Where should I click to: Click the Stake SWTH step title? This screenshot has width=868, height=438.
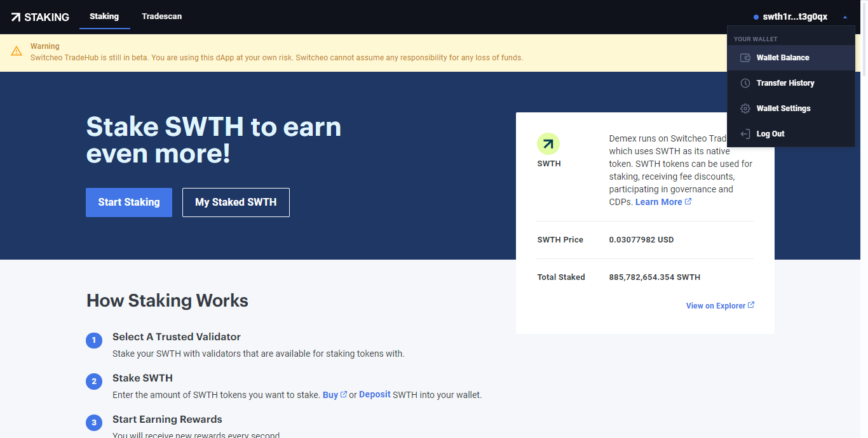(x=142, y=378)
